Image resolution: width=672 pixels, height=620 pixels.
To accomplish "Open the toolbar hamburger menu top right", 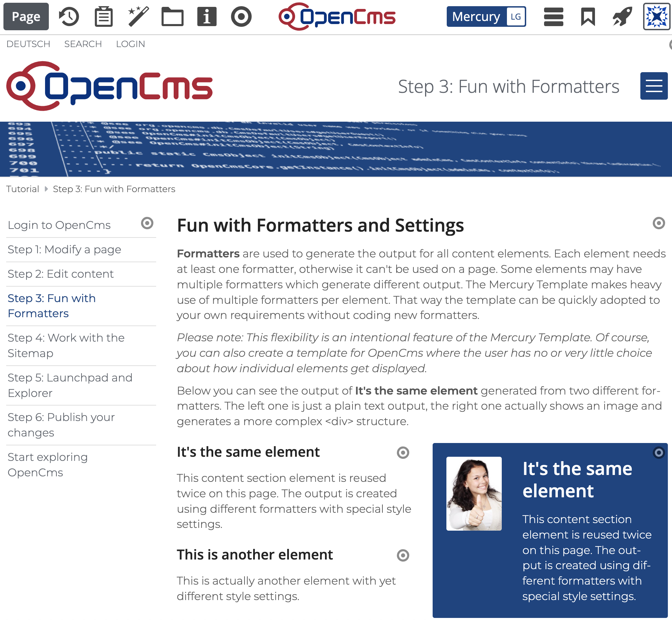I will tap(553, 16).
